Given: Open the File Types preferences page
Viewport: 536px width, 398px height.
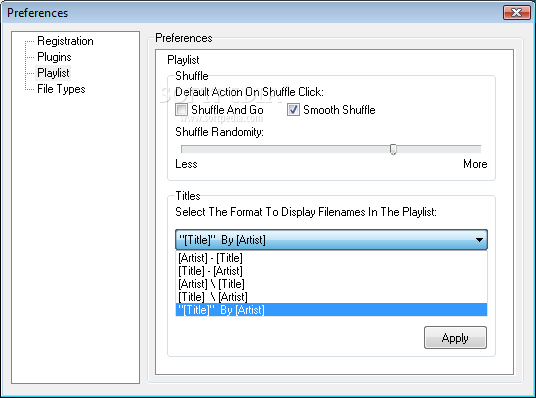Looking at the screenshot, I should [61, 89].
